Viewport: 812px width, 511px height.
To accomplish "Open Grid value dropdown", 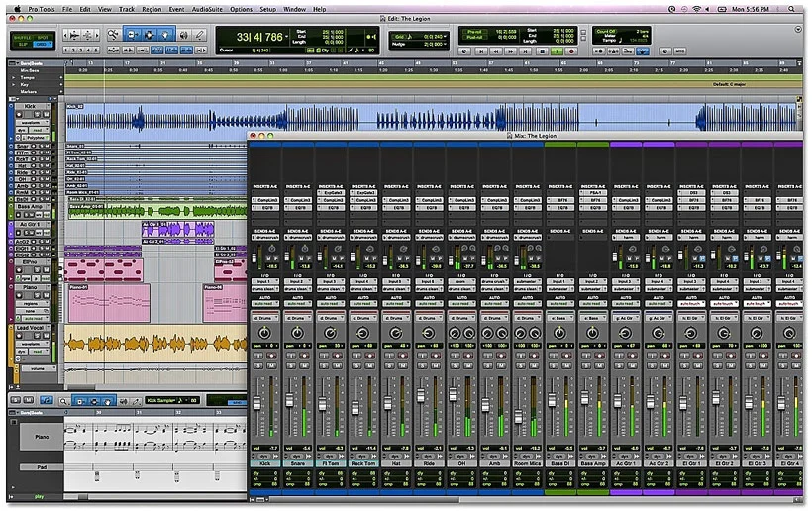I will tap(446, 37).
